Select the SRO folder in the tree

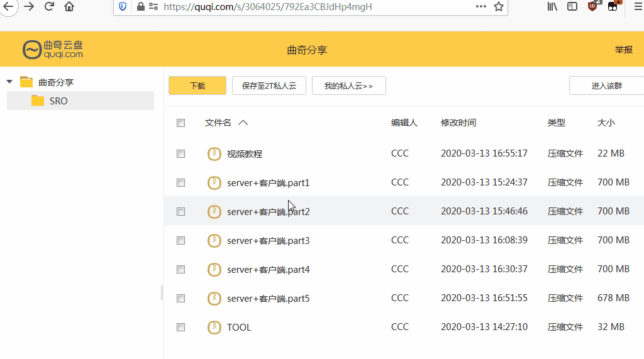tap(80, 101)
